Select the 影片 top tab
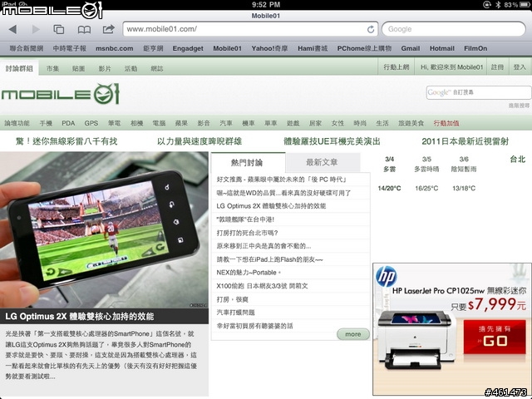 pos(105,68)
